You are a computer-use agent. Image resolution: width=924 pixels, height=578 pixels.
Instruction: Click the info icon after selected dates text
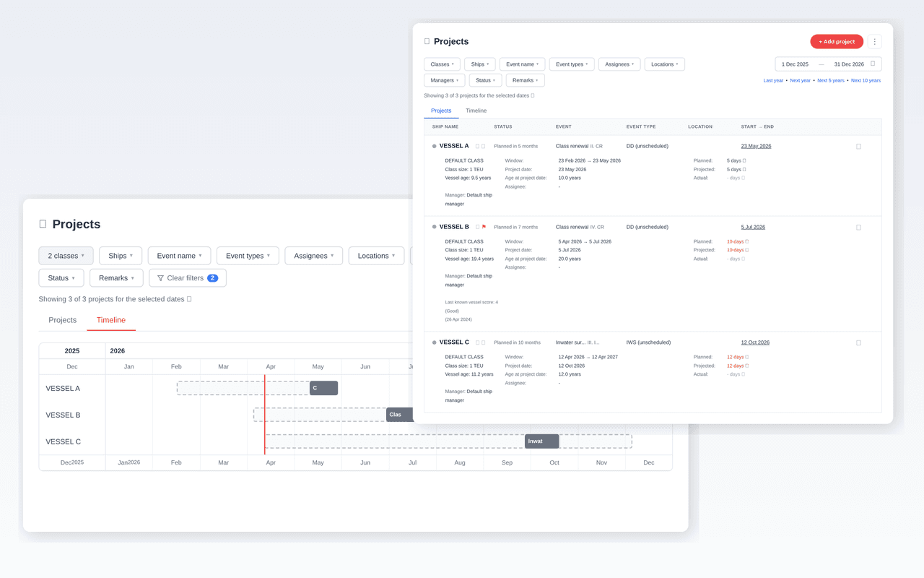tap(534, 95)
